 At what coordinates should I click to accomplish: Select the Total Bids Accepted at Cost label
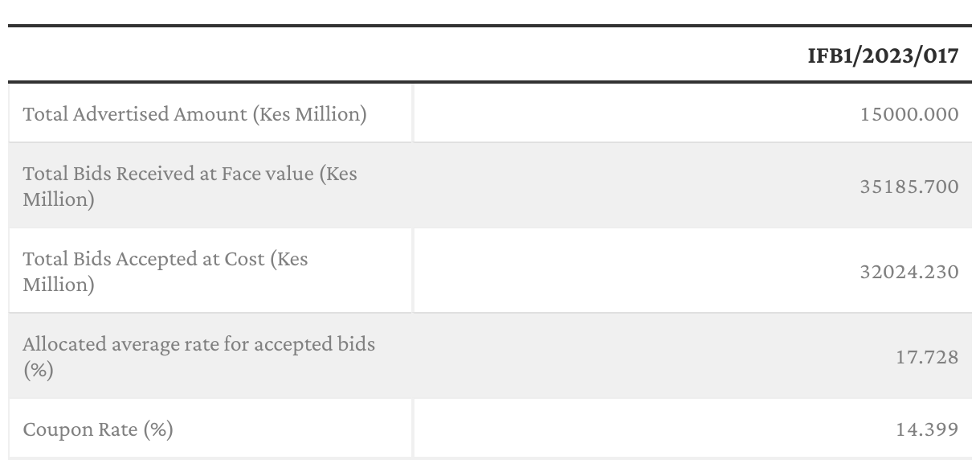(x=165, y=272)
